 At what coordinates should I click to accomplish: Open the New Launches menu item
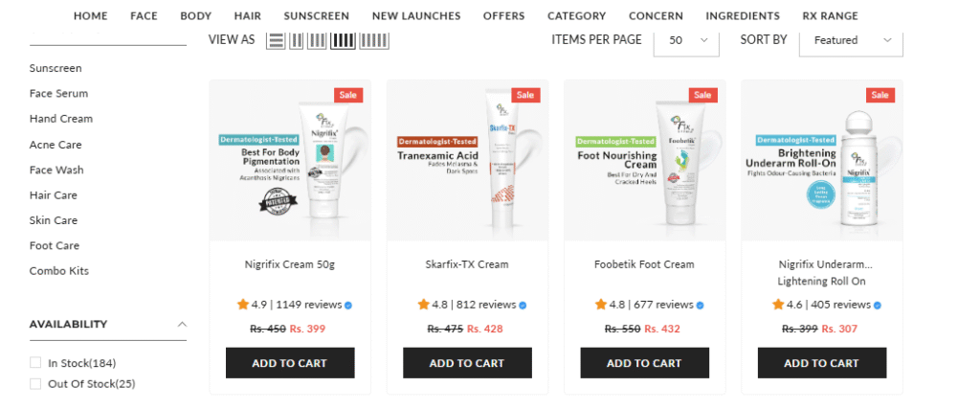tap(416, 16)
